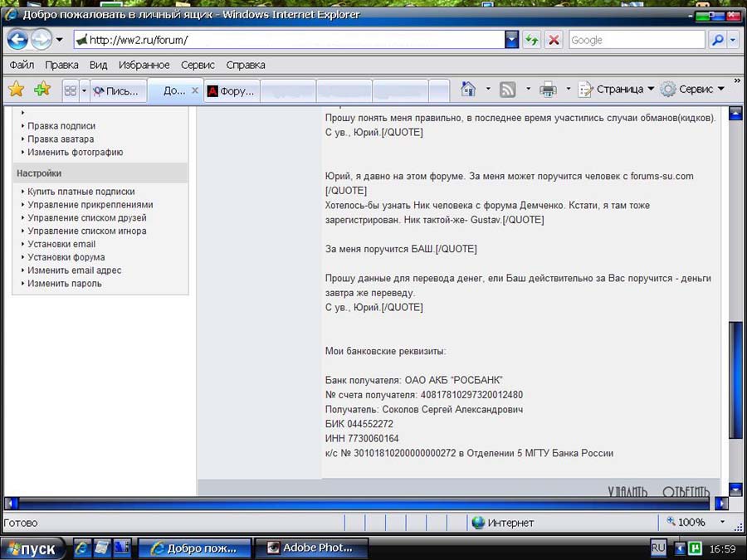Screen dimensions: 747x560
Task: Open the Избранное menu
Action: 144,65
